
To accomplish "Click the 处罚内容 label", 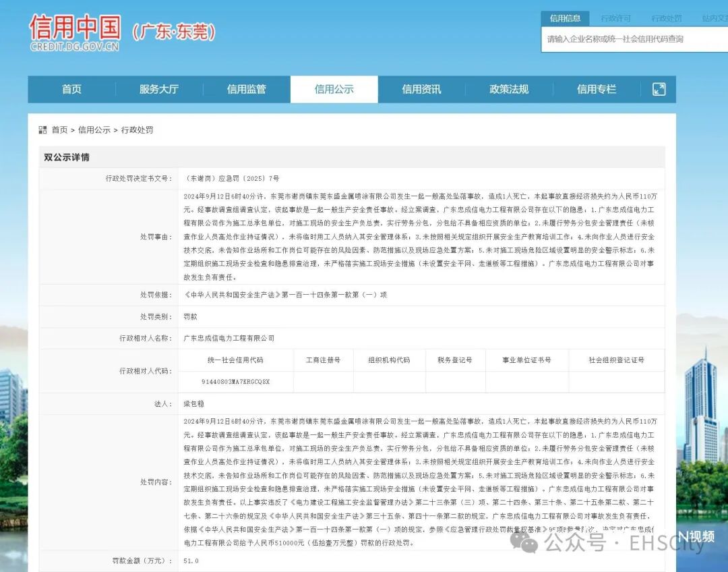I will click(x=156, y=482).
